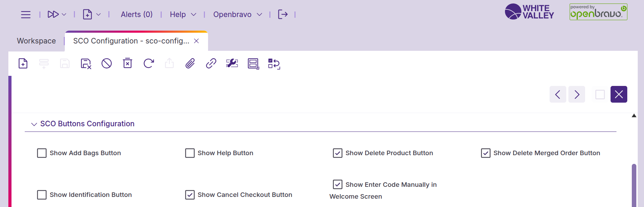Click the undo changes icon
Image resolution: width=644 pixels, height=207 pixels.
coord(107,64)
